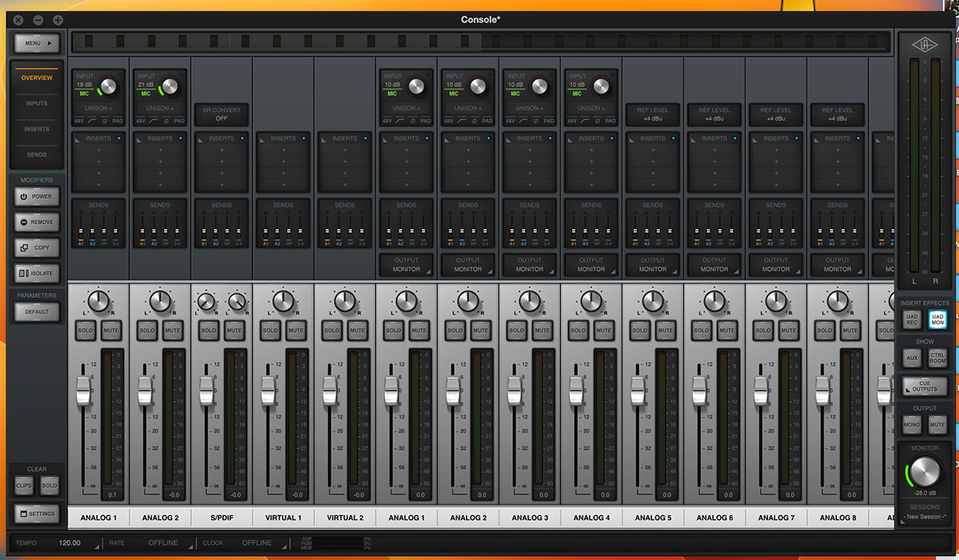This screenshot has height=560, width=959.
Task: Enable UAD REC insert effects mode
Action: [912, 320]
